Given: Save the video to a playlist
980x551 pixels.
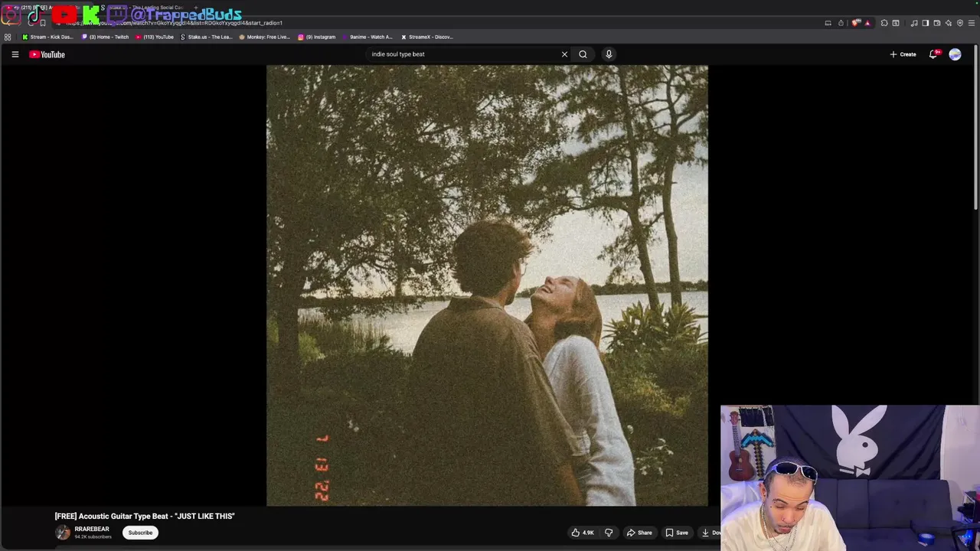Looking at the screenshot, I should point(677,533).
